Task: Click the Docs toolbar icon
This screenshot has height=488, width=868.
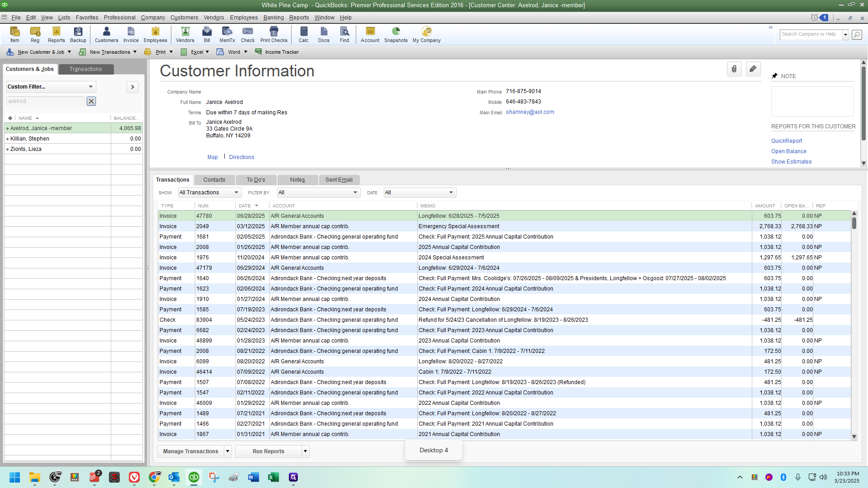Action: pyautogui.click(x=324, y=34)
